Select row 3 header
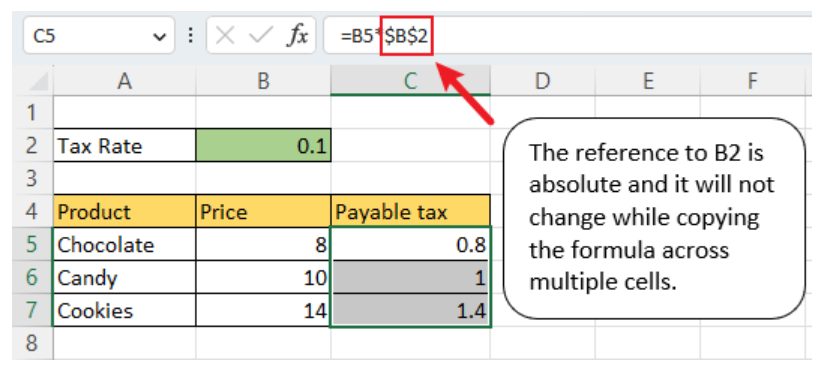The height and width of the screenshot is (384, 820). 32,178
